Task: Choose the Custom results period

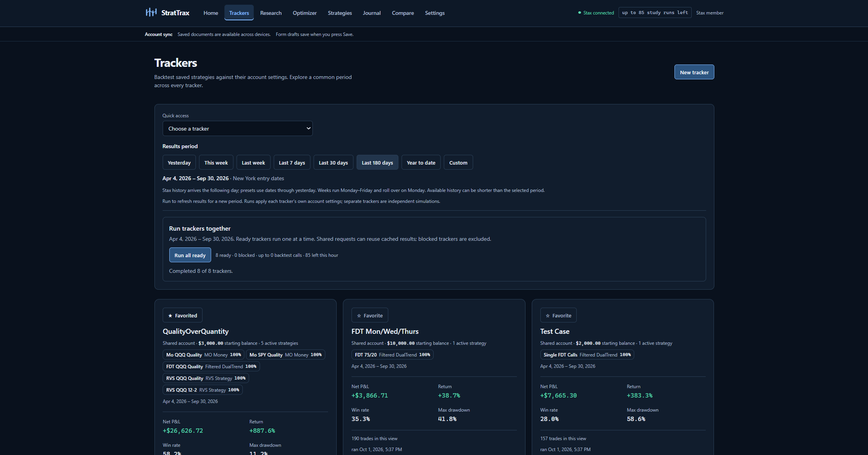Action: [x=458, y=163]
